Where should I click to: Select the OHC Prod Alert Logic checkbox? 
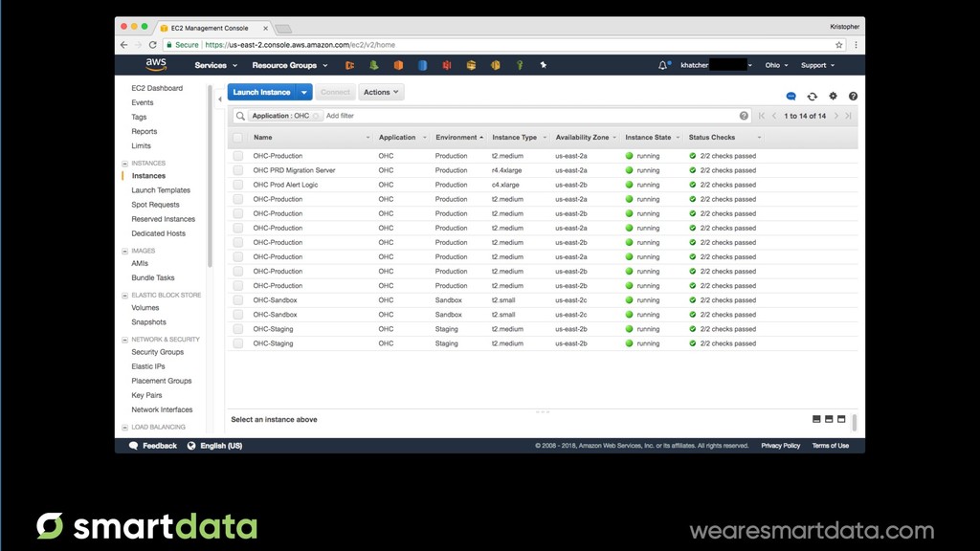click(x=238, y=185)
